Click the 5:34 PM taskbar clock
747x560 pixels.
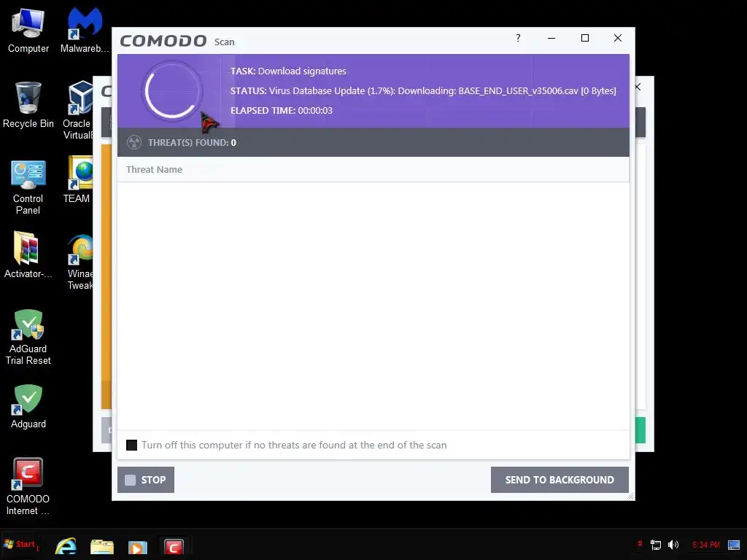click(706, 545)
